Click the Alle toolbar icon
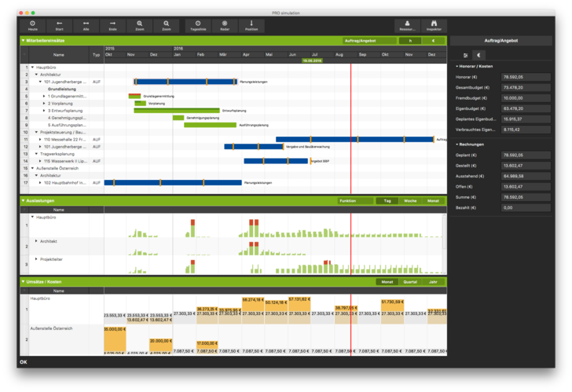 coord(86,26)
